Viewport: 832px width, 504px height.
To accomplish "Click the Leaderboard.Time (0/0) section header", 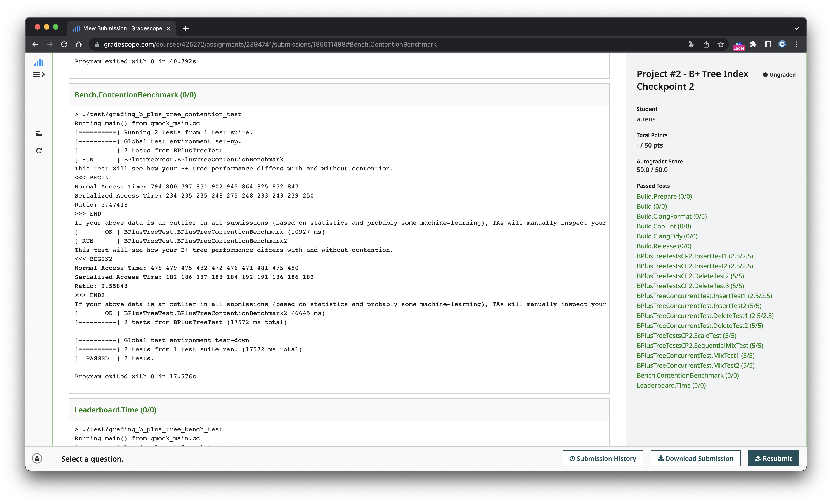I will (x=115, y=410).
